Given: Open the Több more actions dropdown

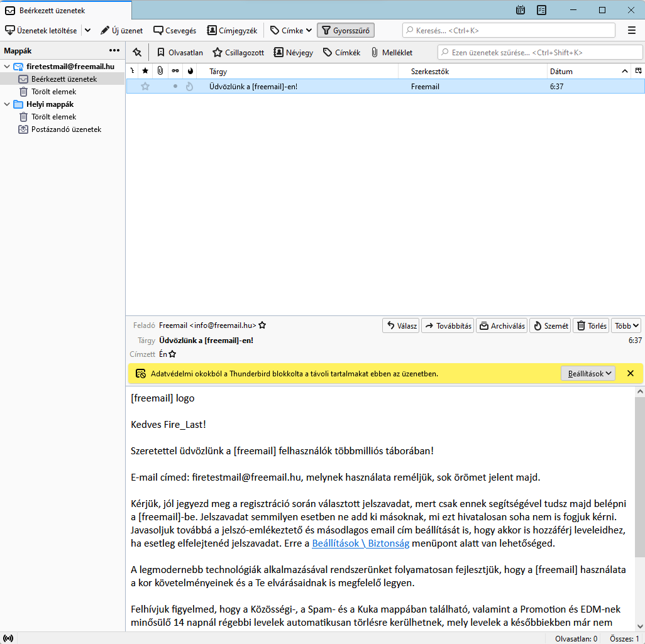Looking at the screenshot, I should [x=626, y=325].
